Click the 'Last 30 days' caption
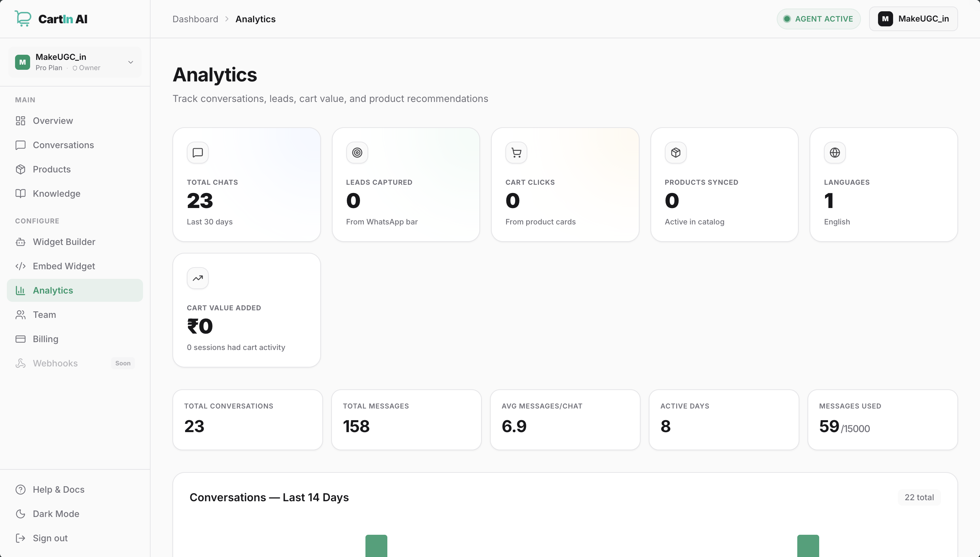980x557 pixels. [210, 222]
